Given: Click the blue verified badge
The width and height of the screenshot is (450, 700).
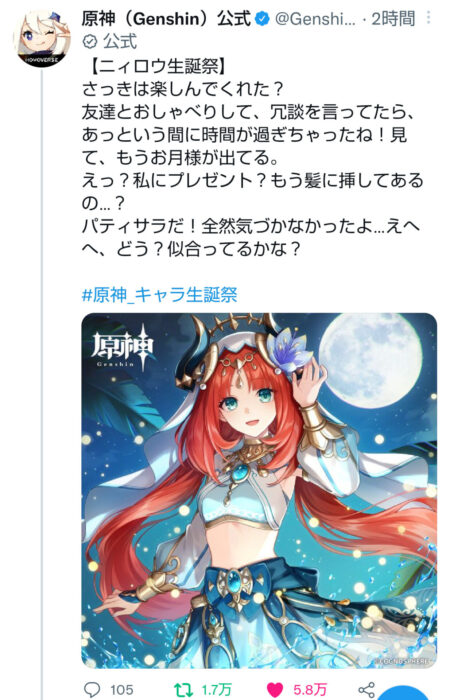Looking at the screenshot, I should [262, 19].
